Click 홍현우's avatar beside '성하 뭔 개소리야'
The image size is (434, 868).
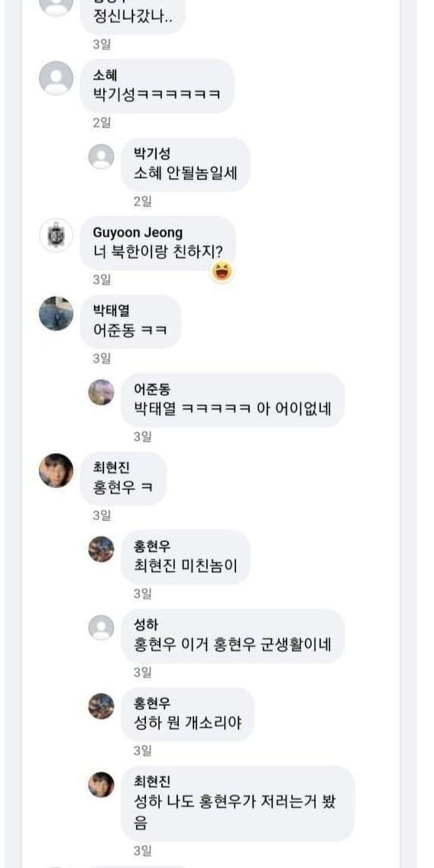(102, 706)
